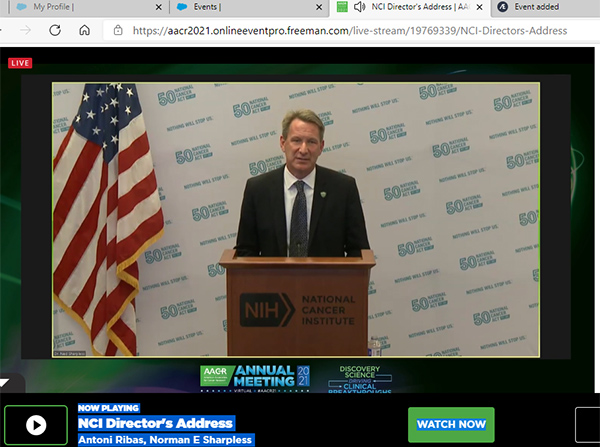Click the browser forward arrow
Viewport: 600px width, 447px height.
(24, 30)
